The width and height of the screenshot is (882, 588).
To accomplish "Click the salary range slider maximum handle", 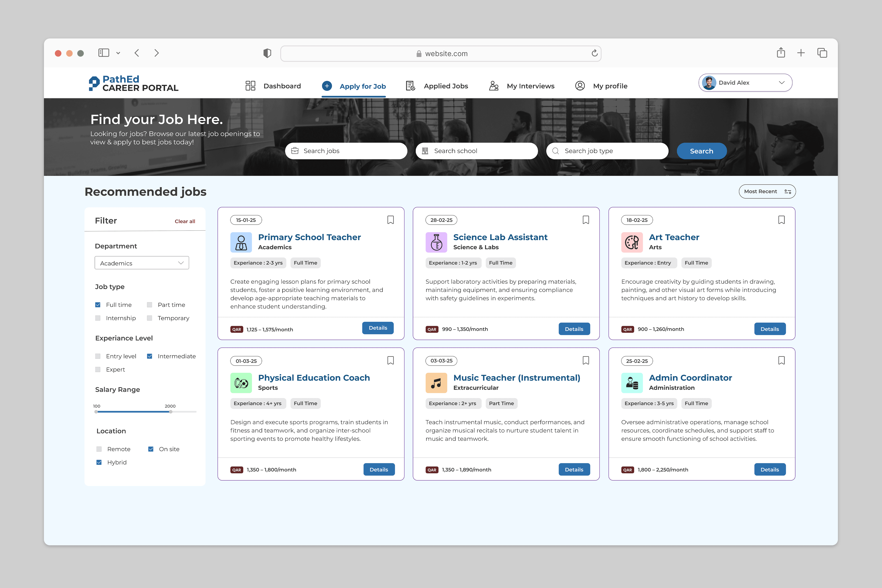I will coord(171,412).
